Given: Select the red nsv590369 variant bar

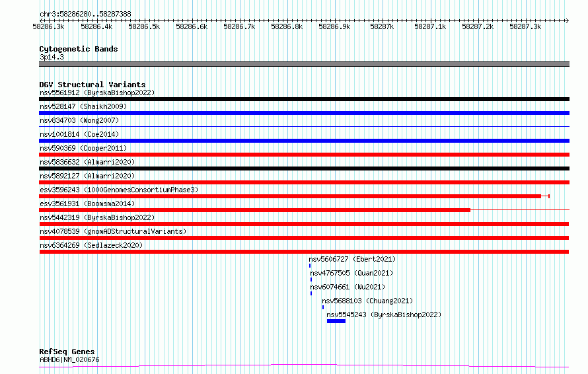Looking at the screenshot, I should pos(304,155).
